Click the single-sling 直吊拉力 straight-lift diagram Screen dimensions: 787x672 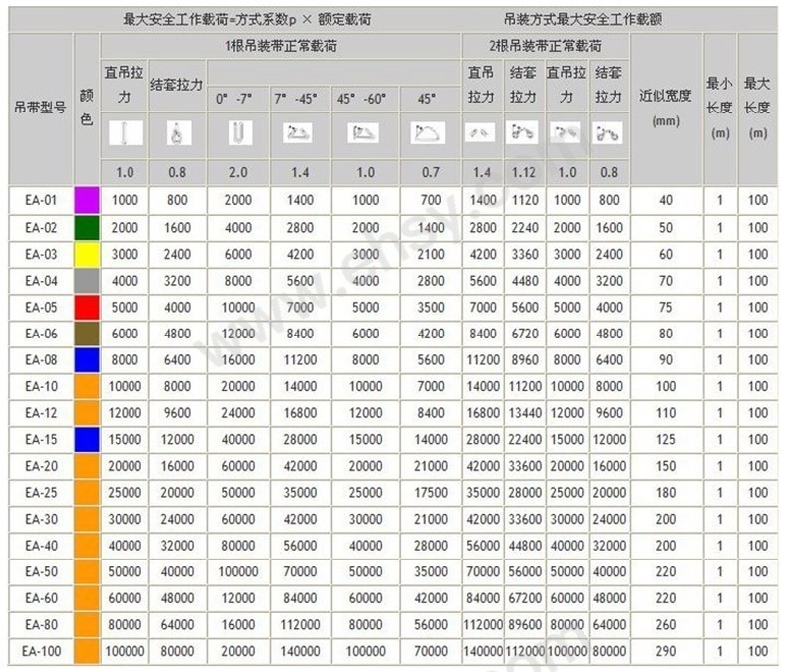[x=126, y=133]
